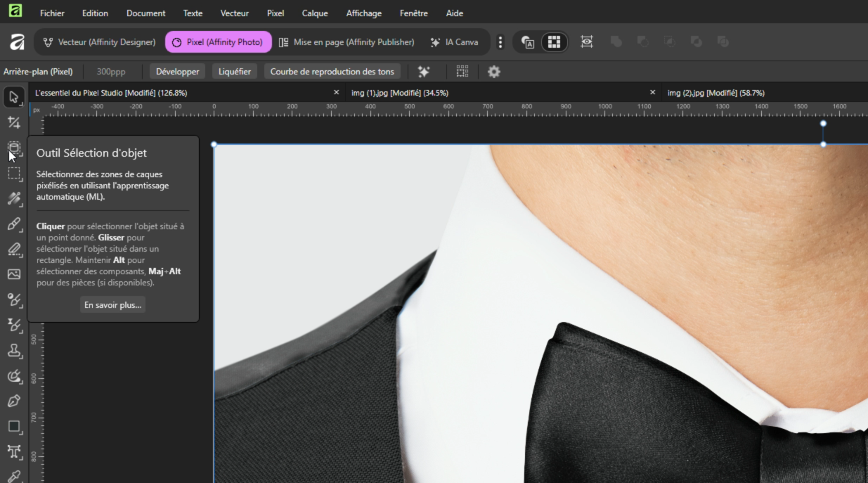Select the Move tool in the left toolbar
The height and width of the screenshot is (483, 868).
pos(14,97)
